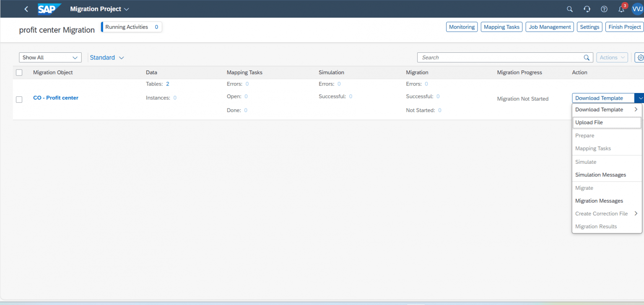
Task: Click the search magnifier inside the search bar
Action: coord(586,57)
